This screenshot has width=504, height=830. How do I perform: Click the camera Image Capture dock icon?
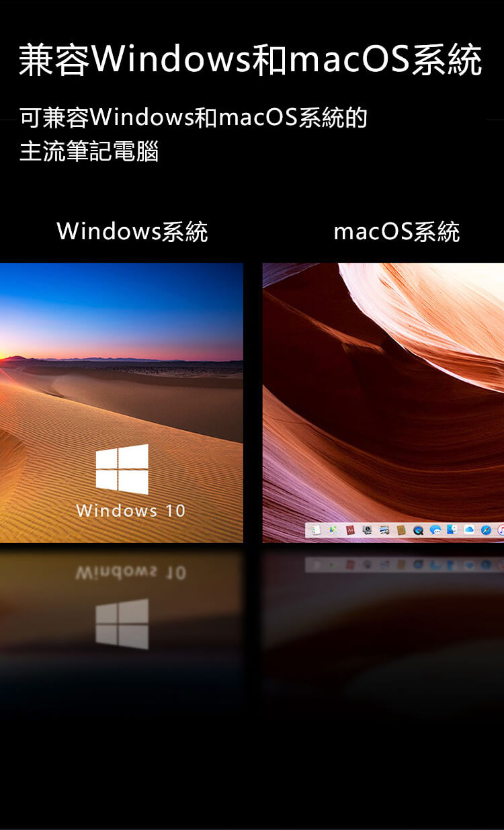(x=367, y=531)
